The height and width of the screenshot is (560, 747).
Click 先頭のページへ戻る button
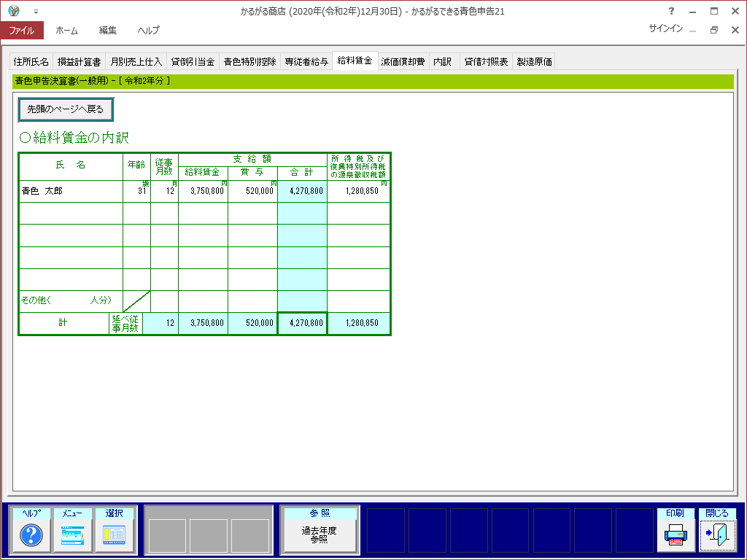[65, 109]
